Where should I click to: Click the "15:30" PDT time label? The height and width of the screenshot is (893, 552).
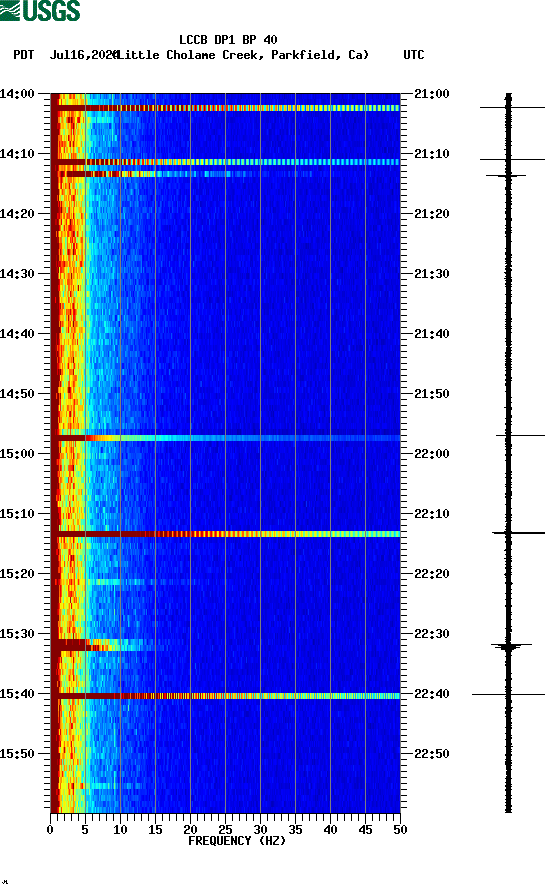pyautogui.click(x=17, y=634)
